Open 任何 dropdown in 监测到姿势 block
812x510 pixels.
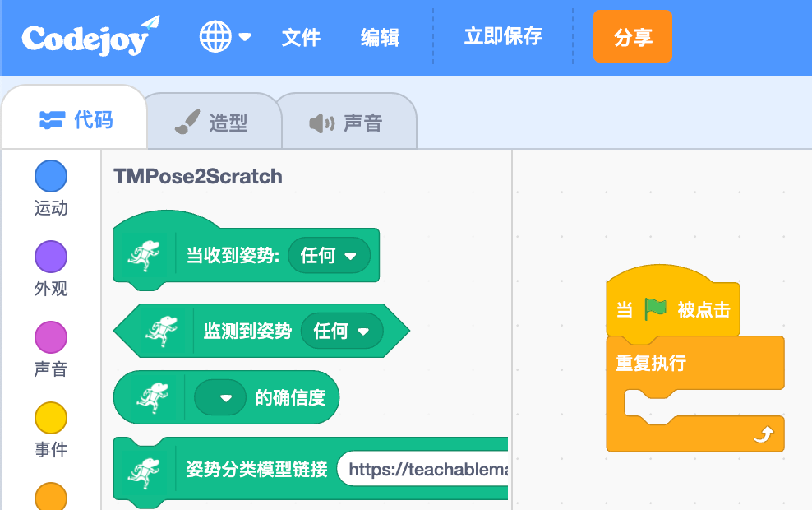click(342, 331)
